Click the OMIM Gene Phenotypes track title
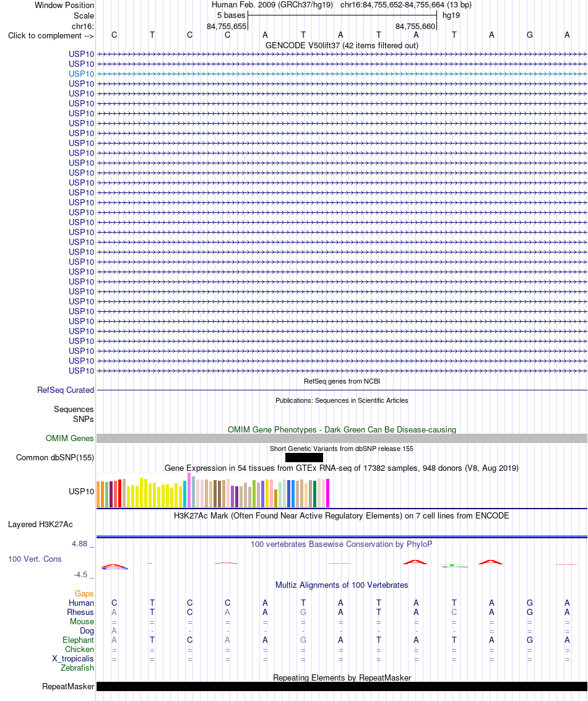 tap(342, 429)
